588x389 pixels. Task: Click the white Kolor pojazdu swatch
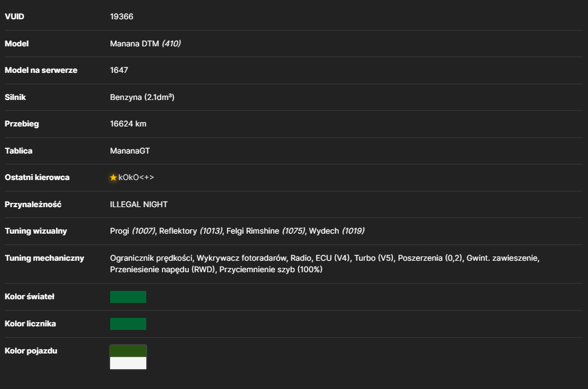(128, 363)
